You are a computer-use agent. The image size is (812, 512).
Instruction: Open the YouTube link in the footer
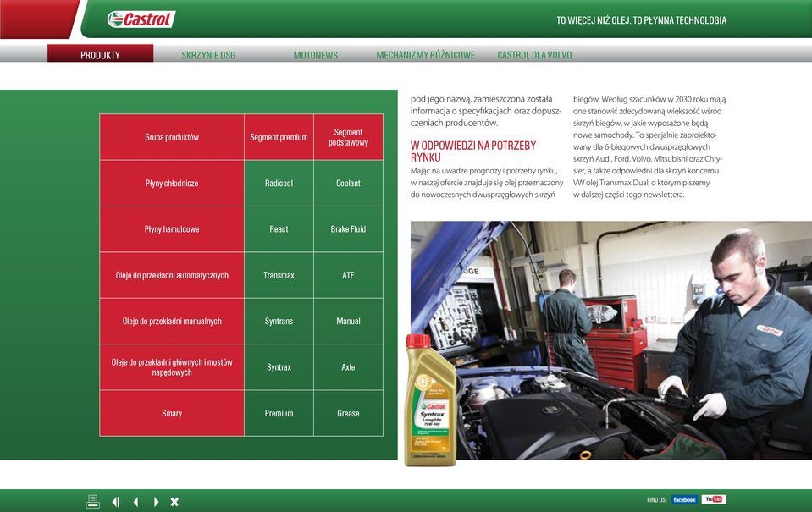pos(714,499)
